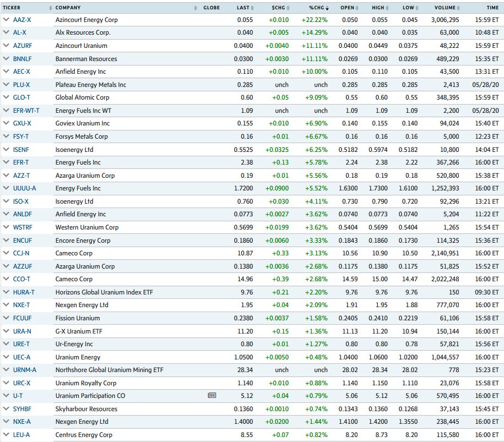Sort by VOLUME column header
Screen dimensions: 504x442
[447, 8]
